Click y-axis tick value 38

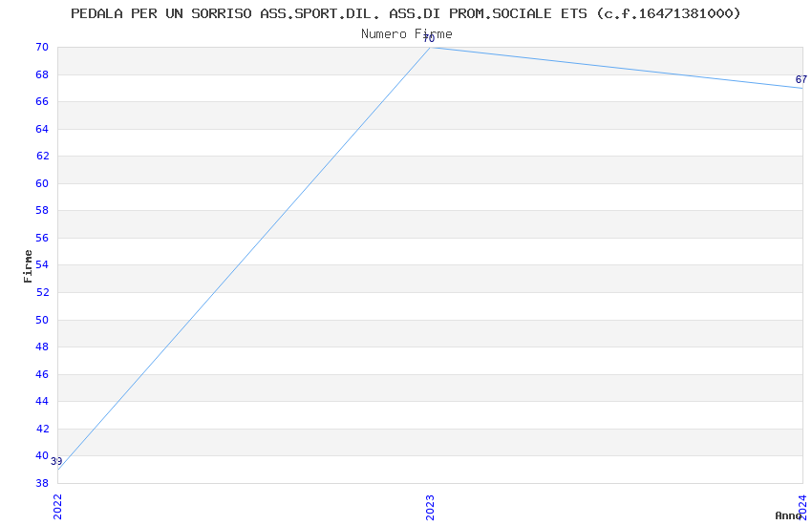click(x=42, y=483)
